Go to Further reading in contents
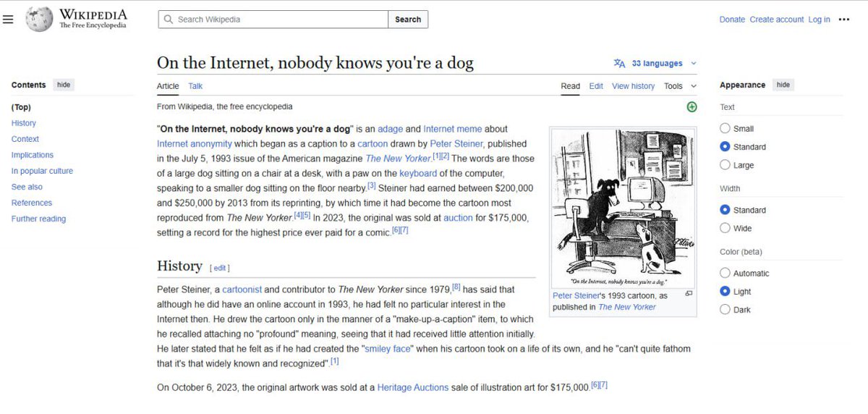This screenshot has width=868, height=414. [38, 219]
